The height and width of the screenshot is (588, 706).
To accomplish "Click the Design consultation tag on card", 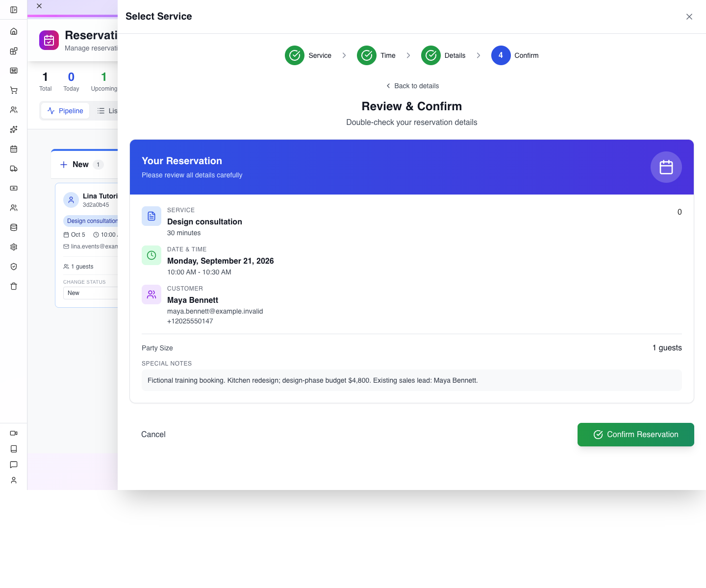I will pos(91,221).
